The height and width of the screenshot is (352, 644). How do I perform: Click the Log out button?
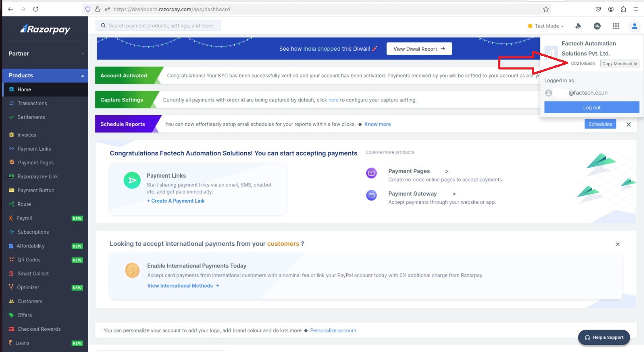592,107
